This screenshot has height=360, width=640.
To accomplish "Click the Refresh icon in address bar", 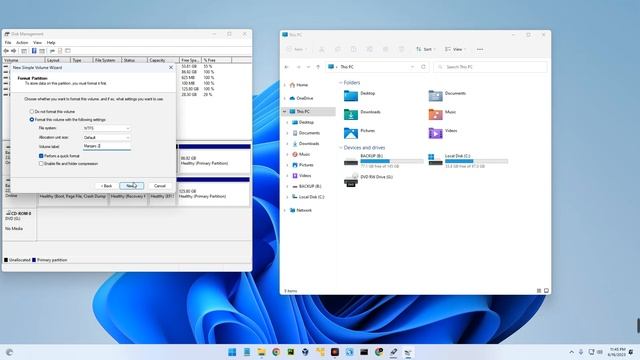I will pos(423,67).
